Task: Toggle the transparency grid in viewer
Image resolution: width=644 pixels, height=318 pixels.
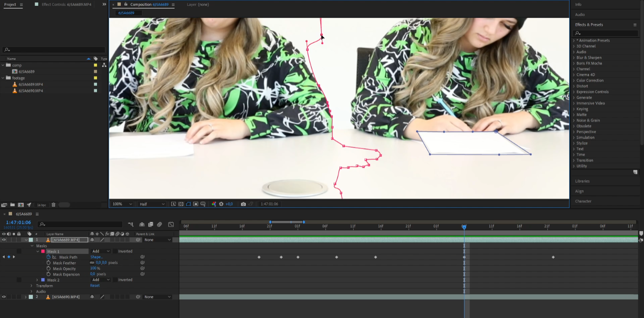Action: [x=181, y=204]
